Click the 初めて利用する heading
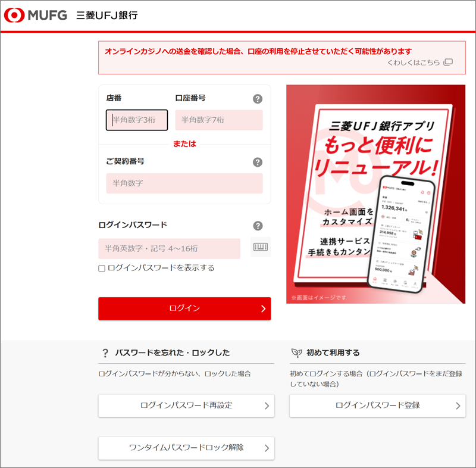Image resolution: width=476 pixels, height=468 pixels. [333, 353]
